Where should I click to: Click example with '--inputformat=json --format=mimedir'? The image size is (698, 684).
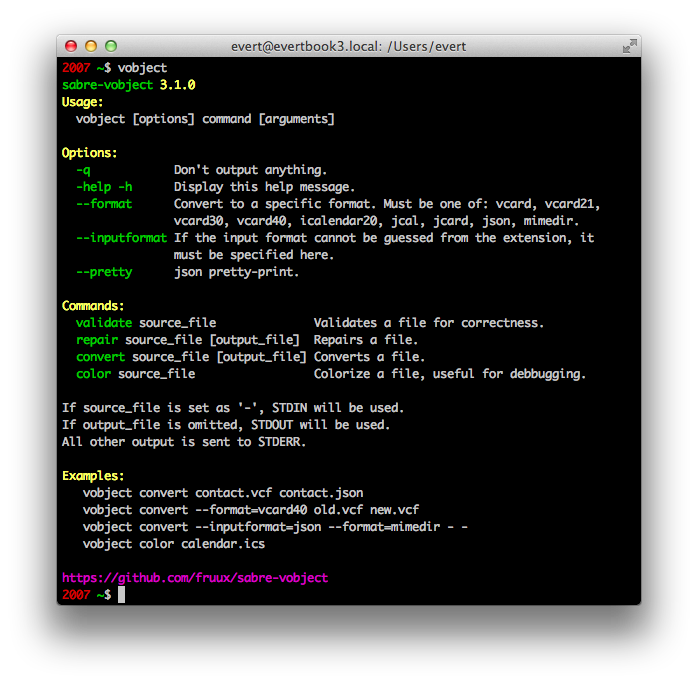pos(275,527)
